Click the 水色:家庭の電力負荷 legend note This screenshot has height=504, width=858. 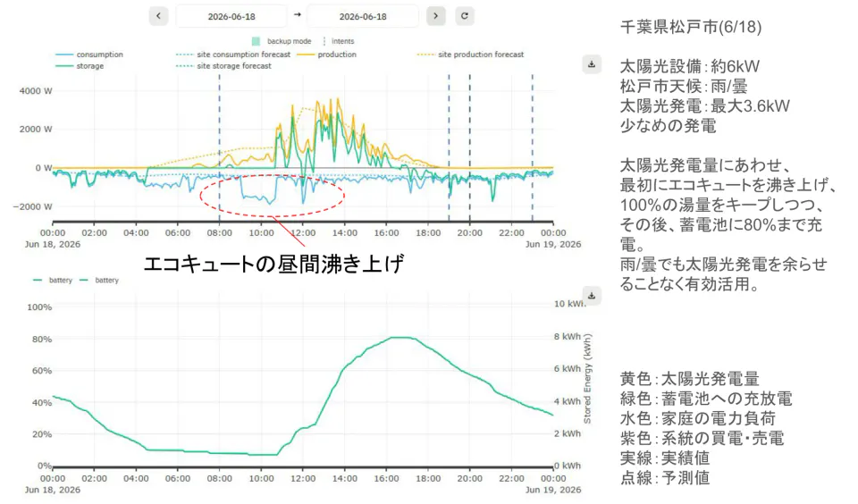(x=698, y=418)
